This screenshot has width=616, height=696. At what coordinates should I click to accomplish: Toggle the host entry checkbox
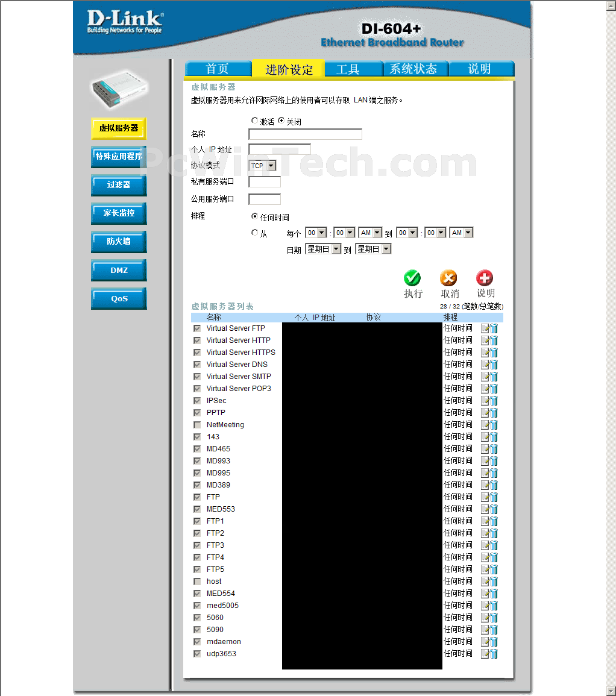(x=197, y=582)
